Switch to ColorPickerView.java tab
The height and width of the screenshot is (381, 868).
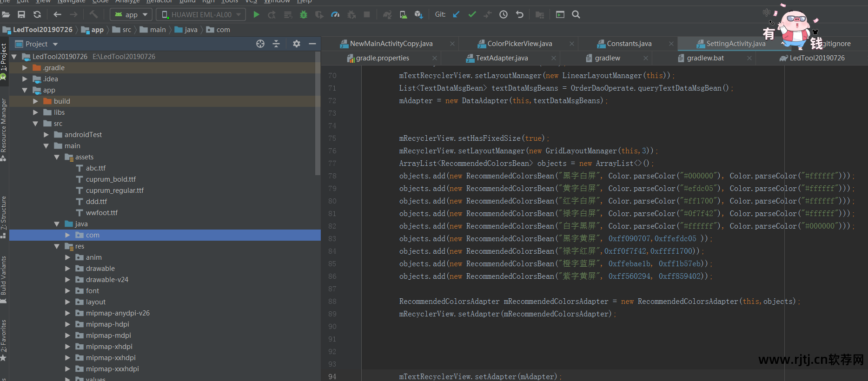(x=519, y=44)
